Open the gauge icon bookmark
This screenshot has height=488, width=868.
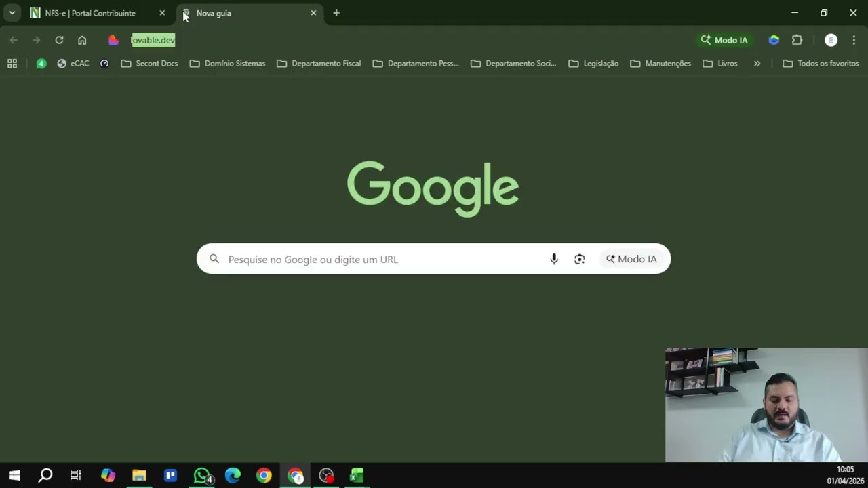tap(104, 63)
